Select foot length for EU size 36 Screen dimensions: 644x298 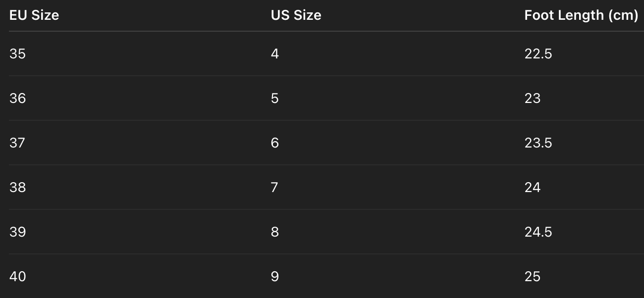[x=533, y=98]
